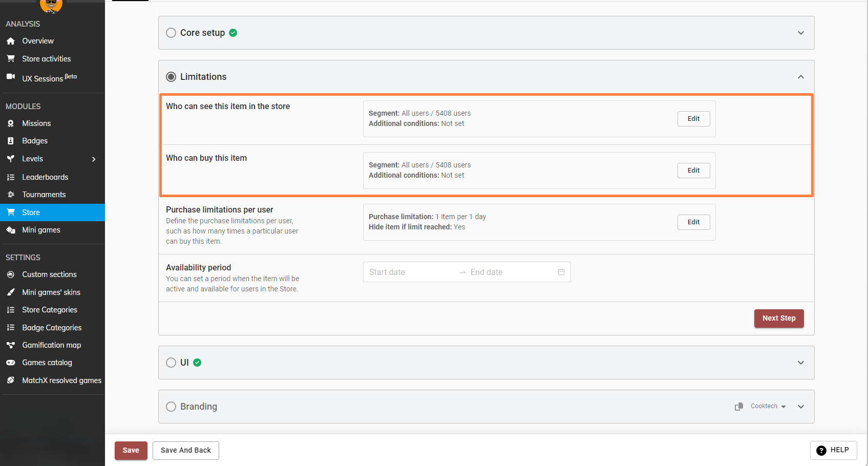Click the Overview home icon
The width and height of the screenshot is (868, 466).
pos(11,41)
